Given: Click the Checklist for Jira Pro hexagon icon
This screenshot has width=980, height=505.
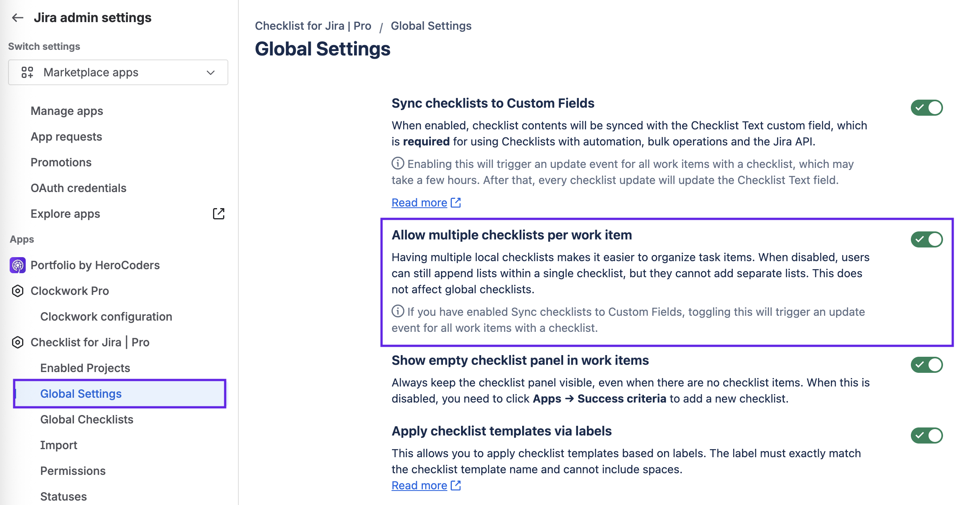Looking at the screenshot, I should (18, 342).
